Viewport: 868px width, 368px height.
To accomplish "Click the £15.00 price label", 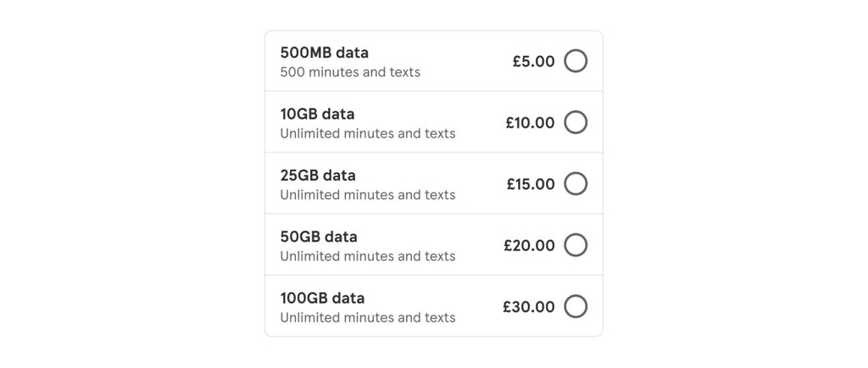I will tap(531, 184).
